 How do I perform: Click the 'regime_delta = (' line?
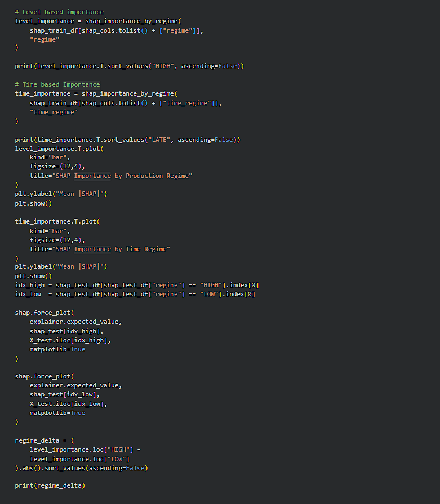coord(45,441)
